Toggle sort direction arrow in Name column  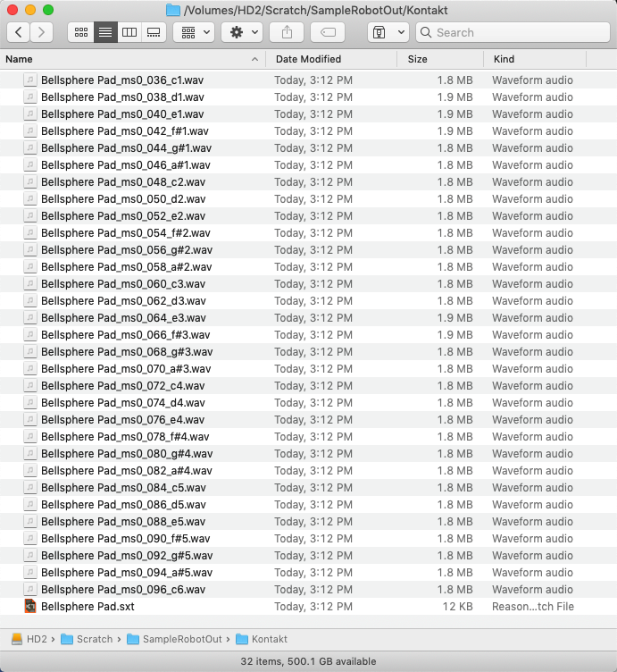pos(254,59)
